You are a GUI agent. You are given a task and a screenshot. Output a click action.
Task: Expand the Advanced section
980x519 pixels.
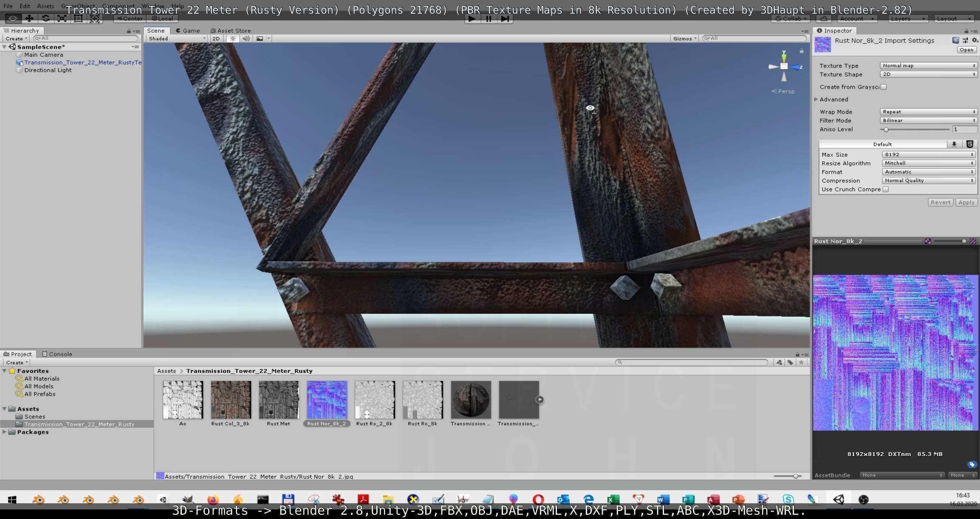pos(816,99)
